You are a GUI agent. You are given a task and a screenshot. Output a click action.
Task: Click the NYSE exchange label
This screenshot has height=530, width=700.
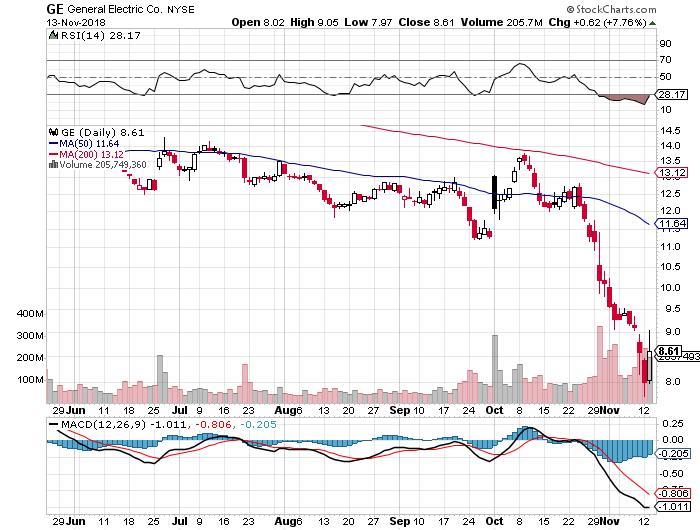point(181,9)
